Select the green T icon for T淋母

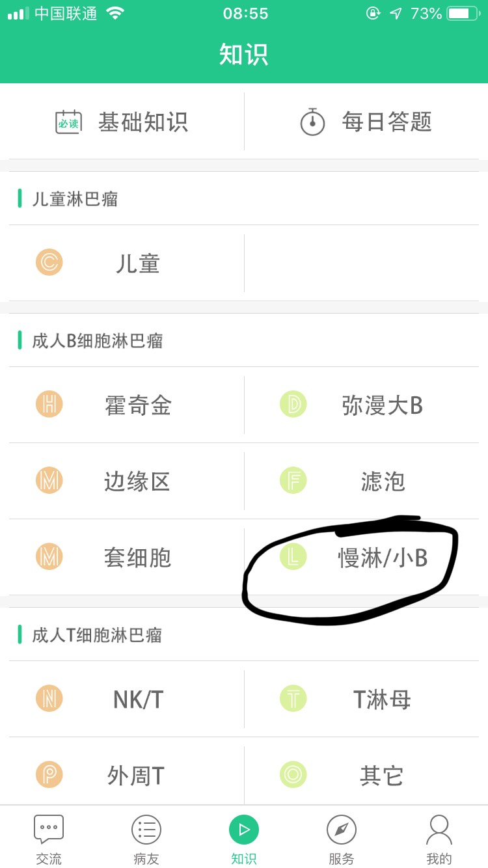pos(293,698)
